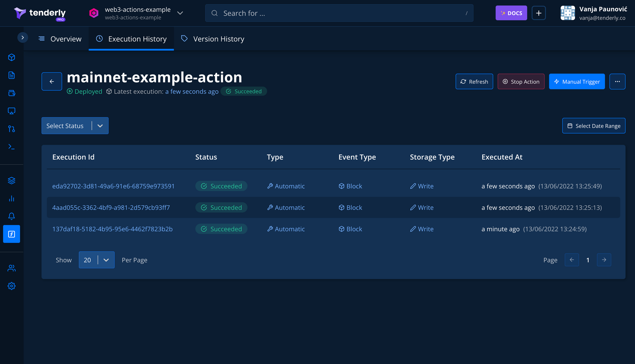
Task: Click the wallet icon in the sidebar
Action: [11, 93]
